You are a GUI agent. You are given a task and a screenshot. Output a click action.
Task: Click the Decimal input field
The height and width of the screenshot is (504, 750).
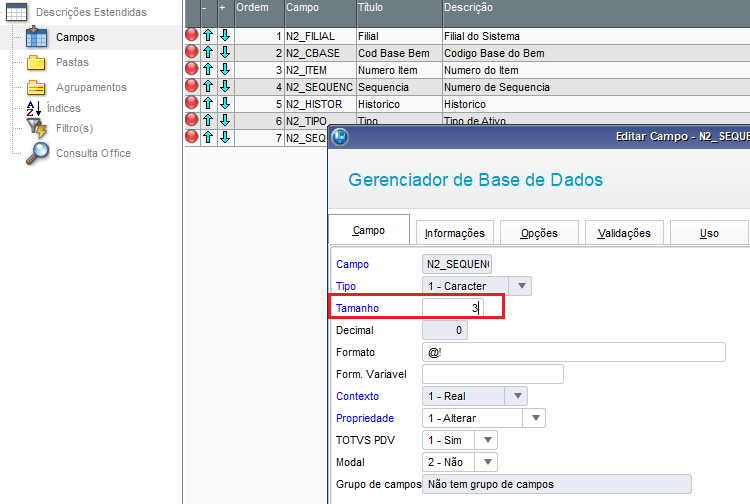click(x=445, y=330)
